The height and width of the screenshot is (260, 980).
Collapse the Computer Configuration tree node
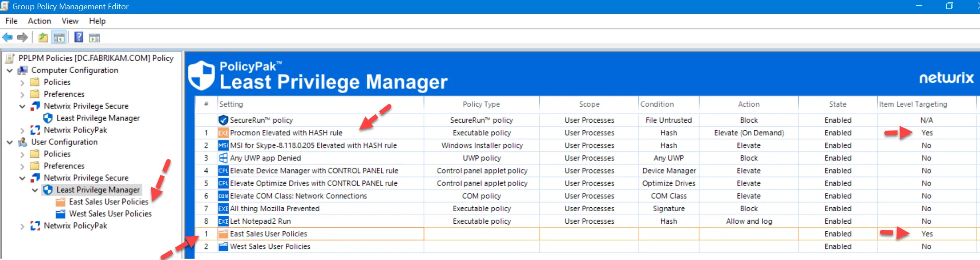pyautogui.click(x=10, y=70)
